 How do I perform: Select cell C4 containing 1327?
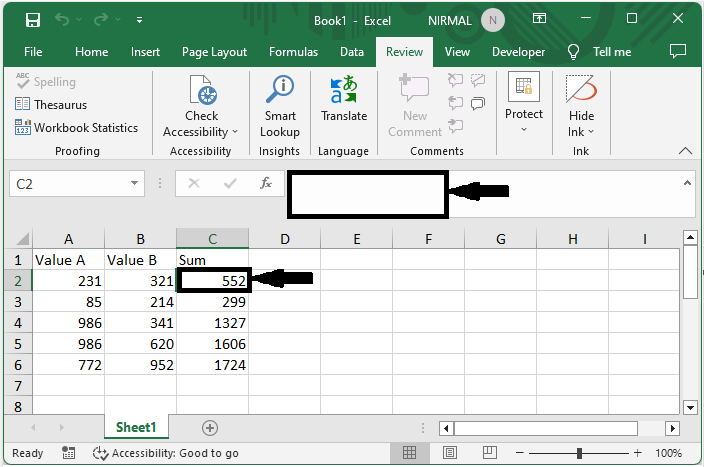tap(212, 323)
